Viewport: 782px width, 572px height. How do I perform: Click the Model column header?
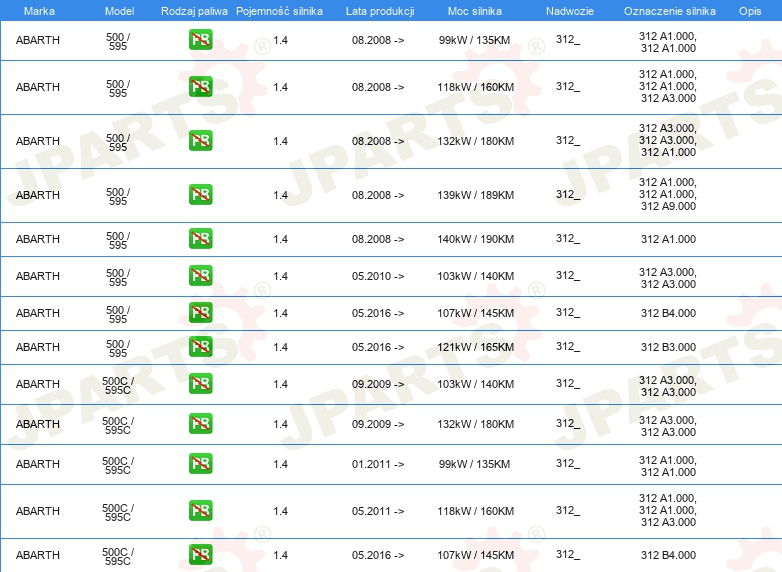tap(119, 11)
